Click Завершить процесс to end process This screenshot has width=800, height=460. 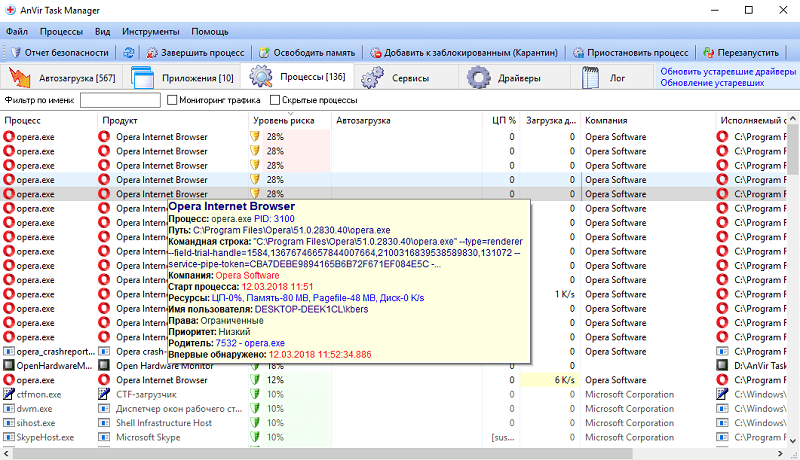(x=195, y=53)
